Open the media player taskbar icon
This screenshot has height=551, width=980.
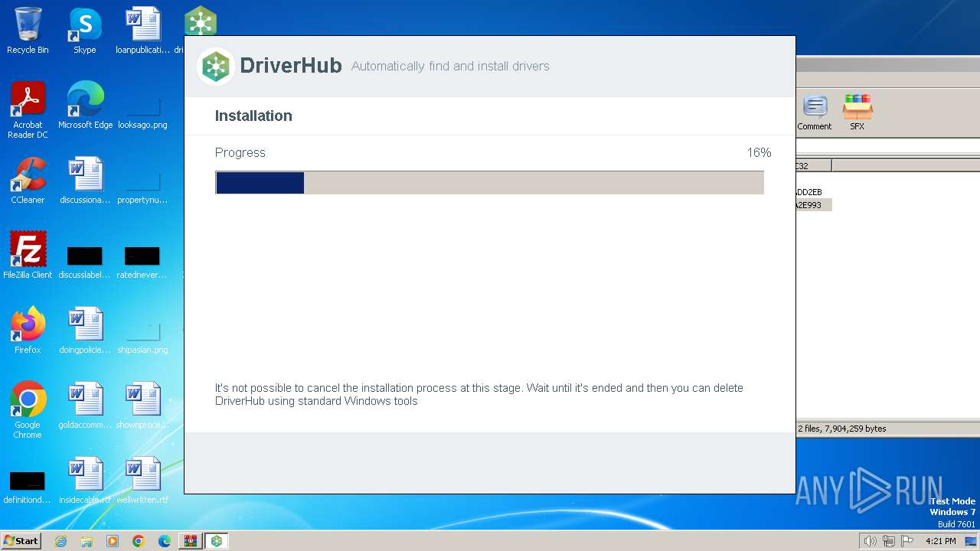tap(113, 541)
